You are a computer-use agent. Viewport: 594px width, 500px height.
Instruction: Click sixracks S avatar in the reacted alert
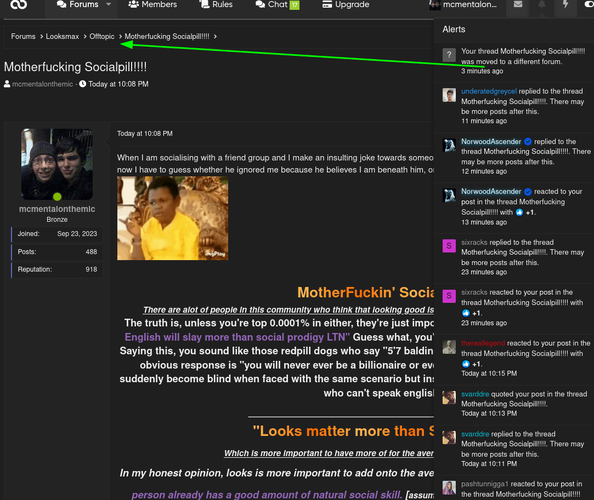(x=449, y=296)
